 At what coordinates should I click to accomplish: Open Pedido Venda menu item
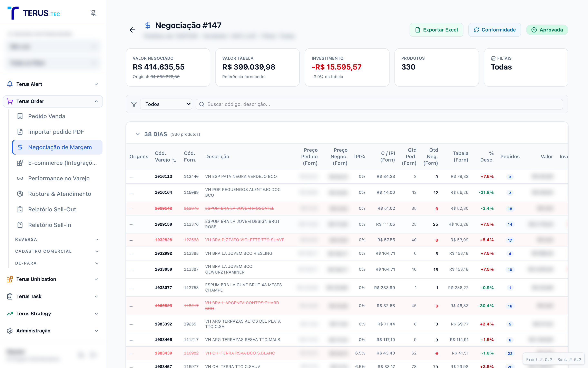[x=57, y=116]
